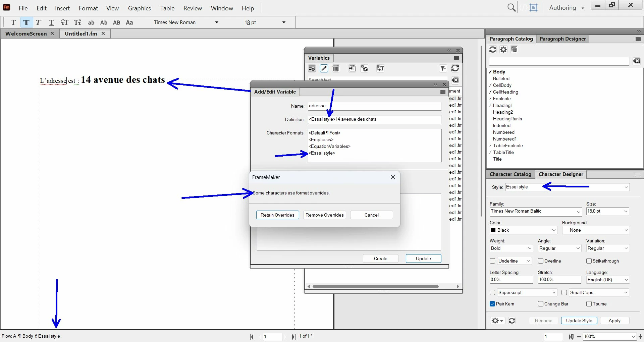The height and width of the screenshot is (342, 644).
Task: Click the Update Style button
Action: [579, 321]
